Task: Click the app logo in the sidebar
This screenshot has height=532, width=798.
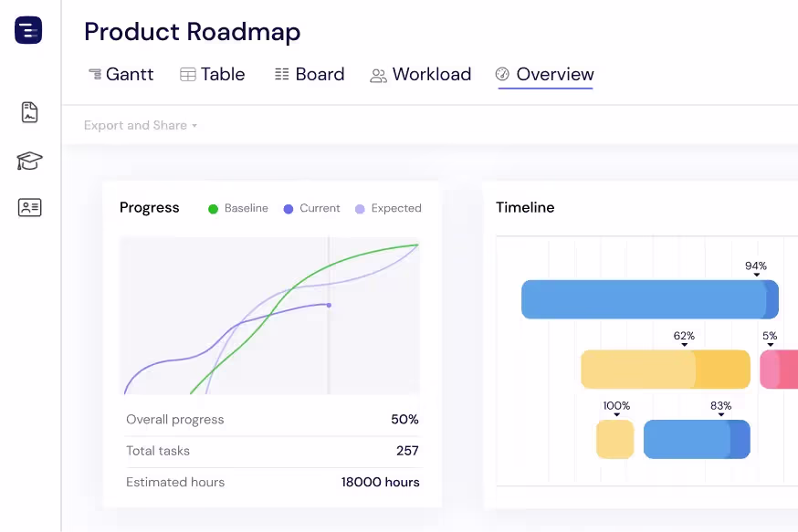Action: click(28, 30)
